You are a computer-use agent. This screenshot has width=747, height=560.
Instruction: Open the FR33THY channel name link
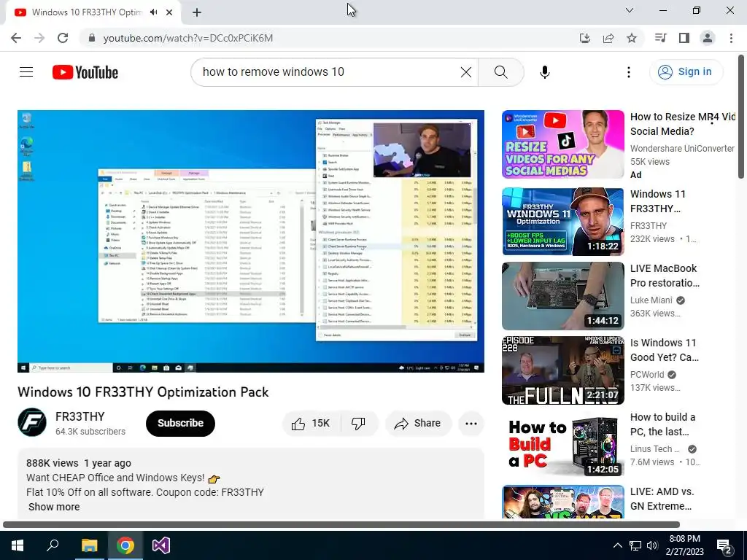[x=80, y=416]
